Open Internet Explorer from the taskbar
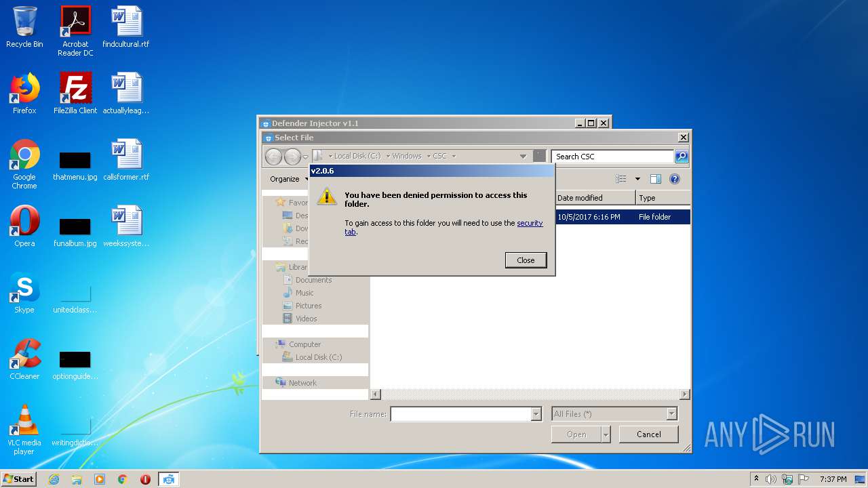The image size is (868, 488). tap(54, 479)
